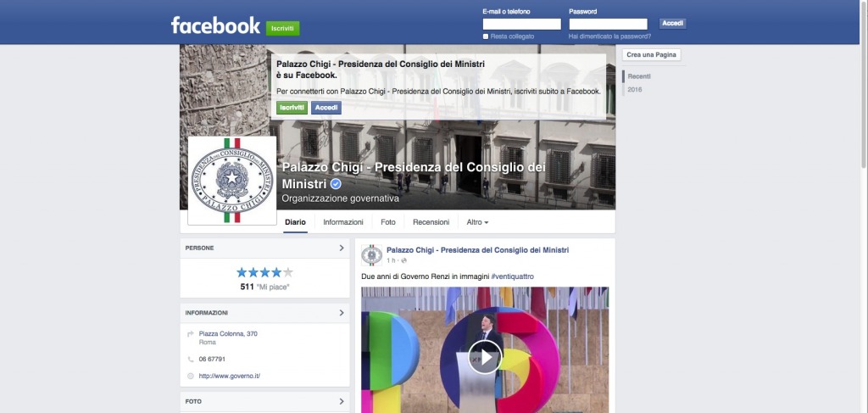Tick the Resta collegato checkbox

click(486, 36)
